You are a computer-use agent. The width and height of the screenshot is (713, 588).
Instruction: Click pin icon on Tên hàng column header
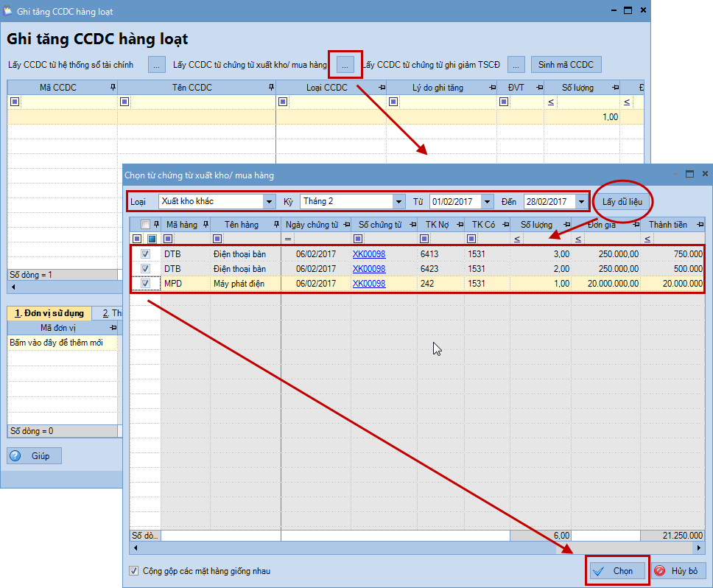(273, 225)
